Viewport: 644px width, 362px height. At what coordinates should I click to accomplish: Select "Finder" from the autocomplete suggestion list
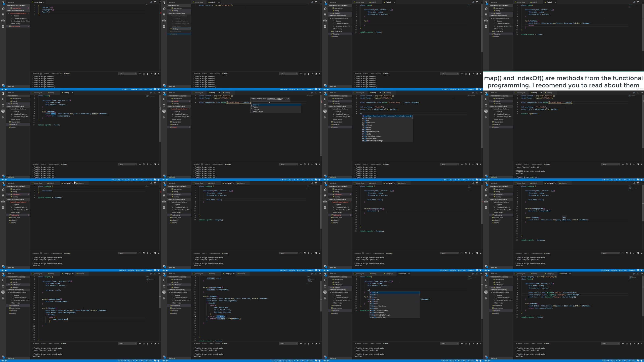255,107
